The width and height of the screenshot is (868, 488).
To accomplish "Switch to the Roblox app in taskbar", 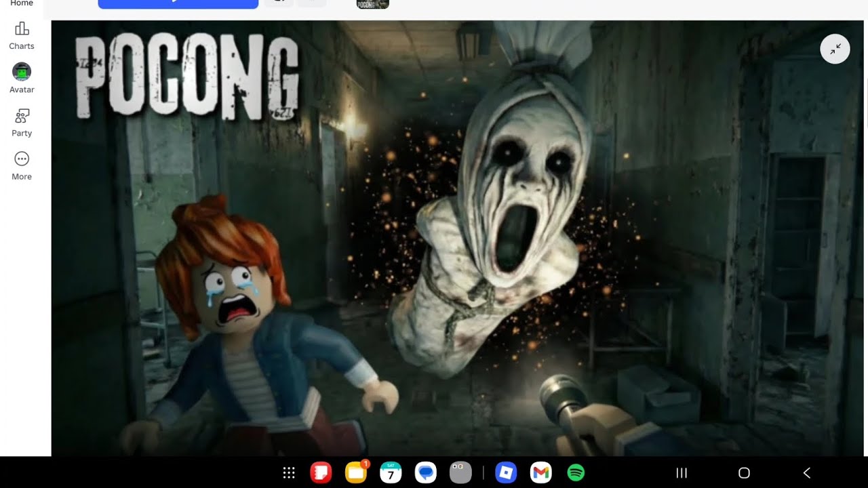I will click(507, 473).
